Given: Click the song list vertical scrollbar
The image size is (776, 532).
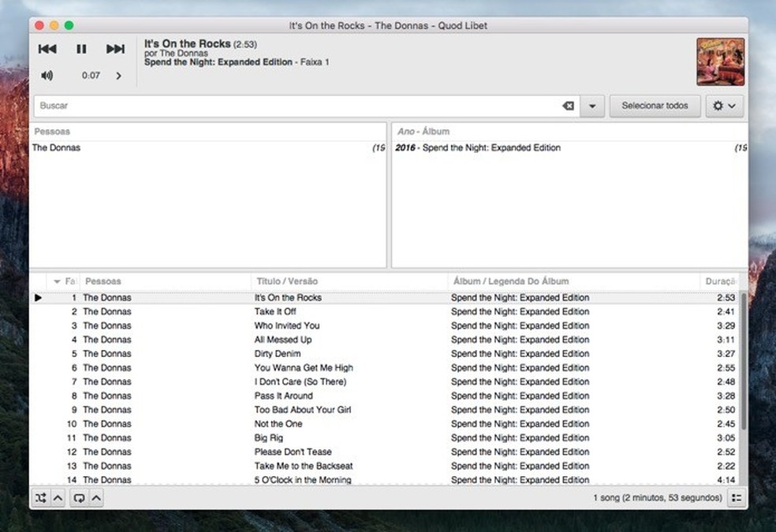Looking at the screenshot, I should [x=744, y=361].
